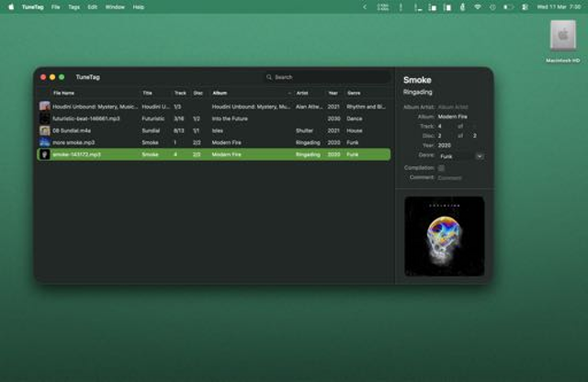Click the search magnifier icon
This screenshot has height=382, width=588.
coord(269,77)
